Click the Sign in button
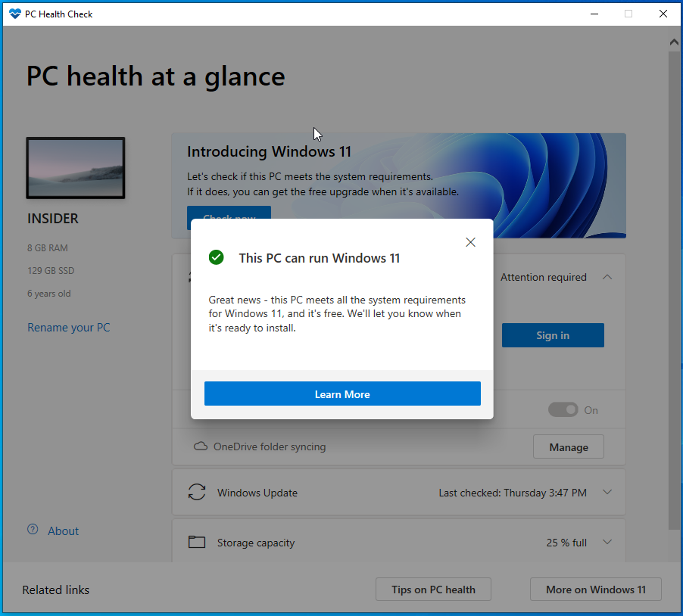This screenshot has width=683, height=616. pos(553,335)
